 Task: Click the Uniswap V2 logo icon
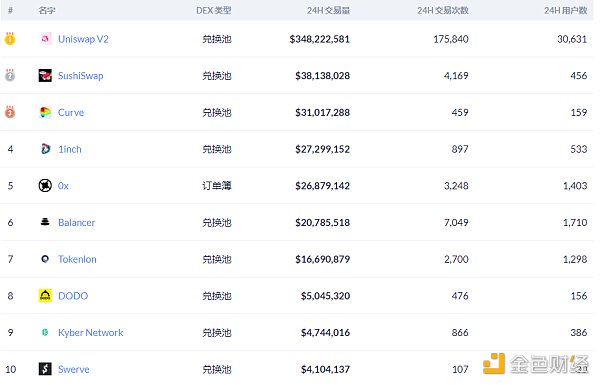(x=46, y=39)
